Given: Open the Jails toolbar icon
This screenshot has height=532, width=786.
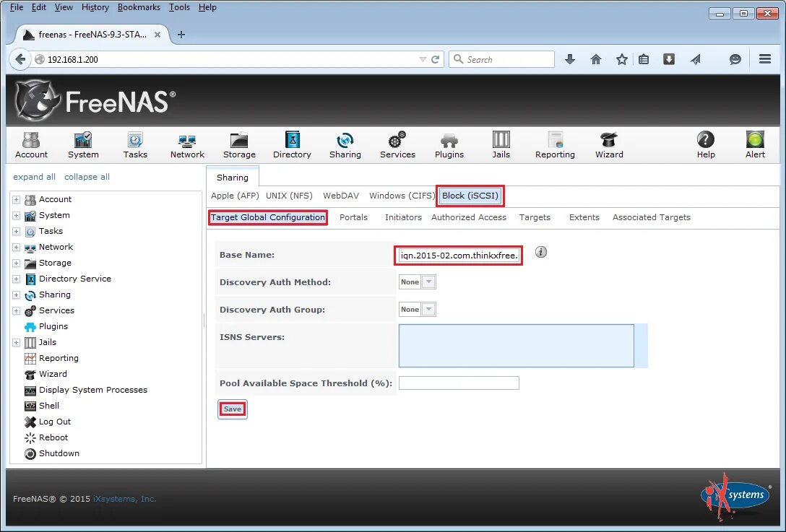Looking at the screenshot, I should [x=501, y=145].
